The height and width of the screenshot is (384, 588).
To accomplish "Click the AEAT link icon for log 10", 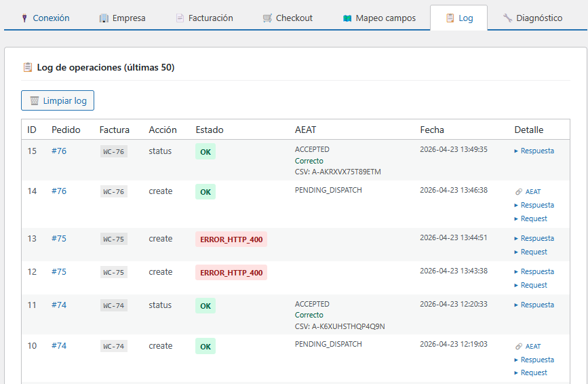I will [x=518, y=347].
